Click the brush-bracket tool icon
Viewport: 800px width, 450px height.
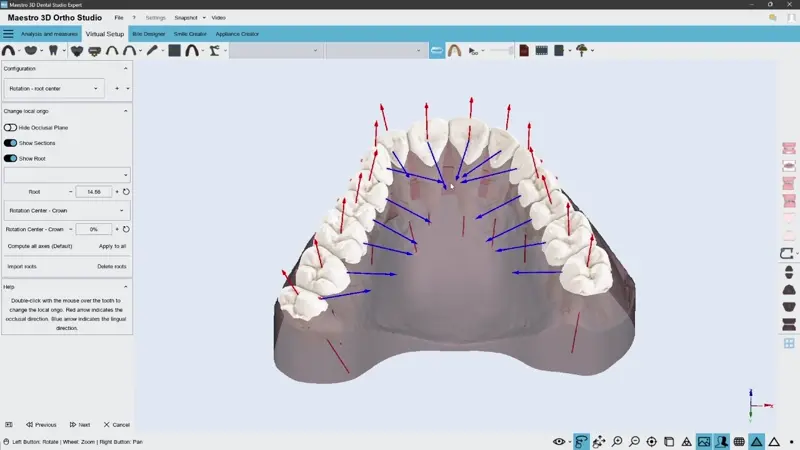click(x=94, y=51)
